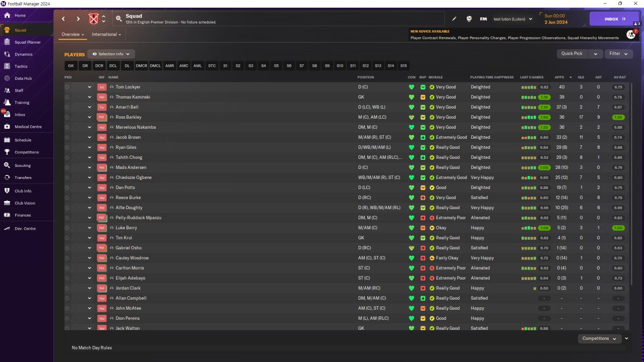Open Scouting via the magnifier sidebar icon
The width and height of the screenshot is (644, 362).
[7, 165]
